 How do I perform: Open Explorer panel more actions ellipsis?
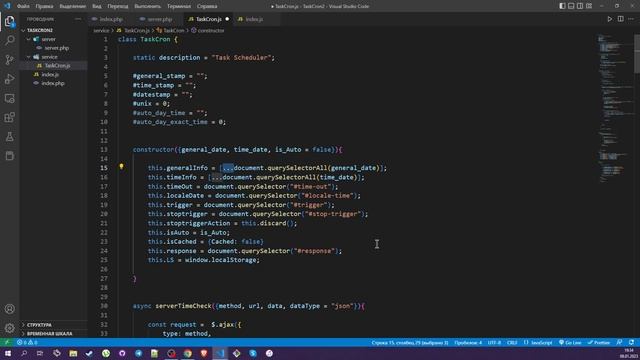[78, 19]
